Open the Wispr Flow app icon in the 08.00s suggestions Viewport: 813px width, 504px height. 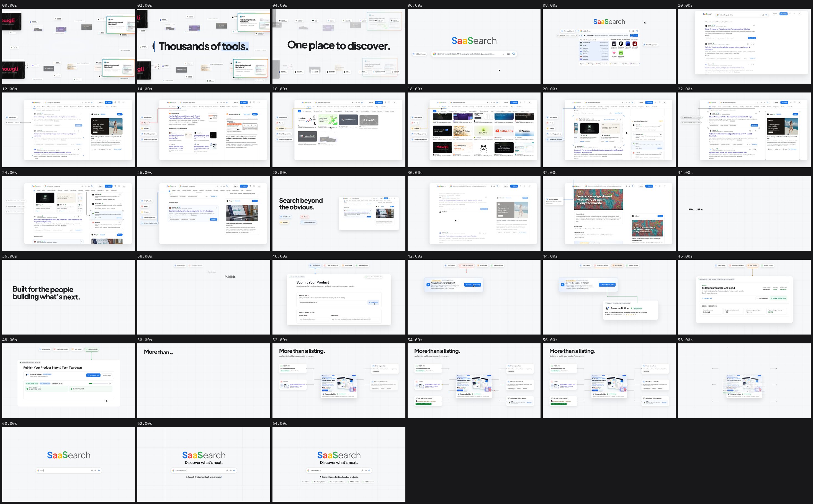(x=614, y=44)
